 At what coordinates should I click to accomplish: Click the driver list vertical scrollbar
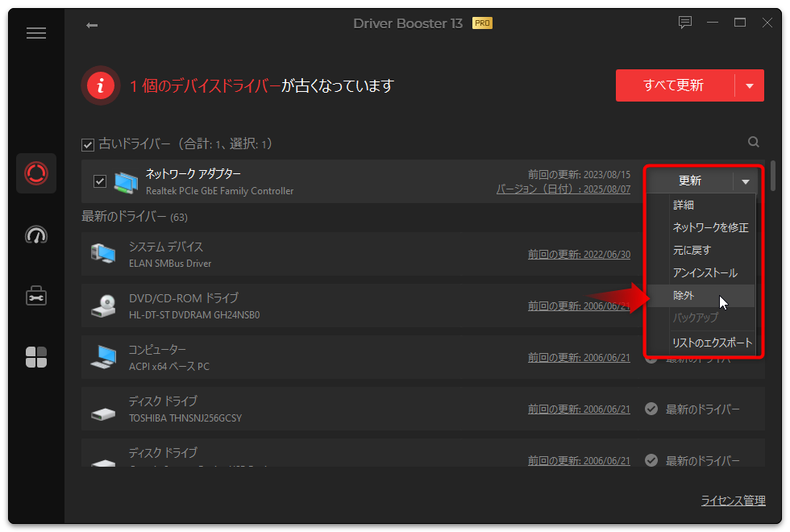click(x=773, y=176)
